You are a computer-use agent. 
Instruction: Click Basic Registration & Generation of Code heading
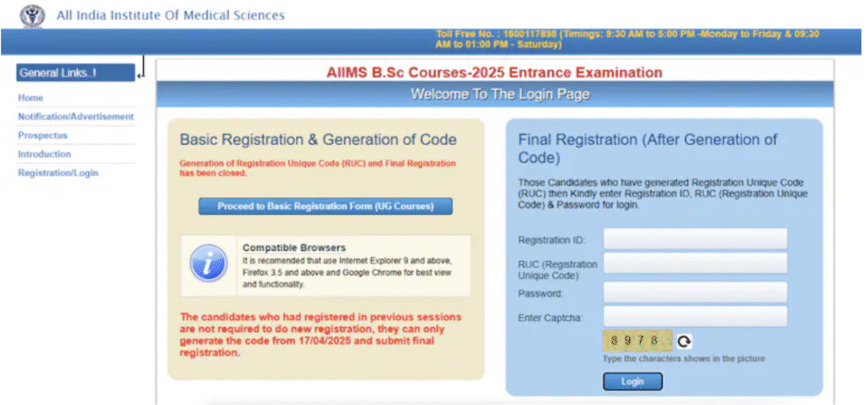click(x=319, y=140)
